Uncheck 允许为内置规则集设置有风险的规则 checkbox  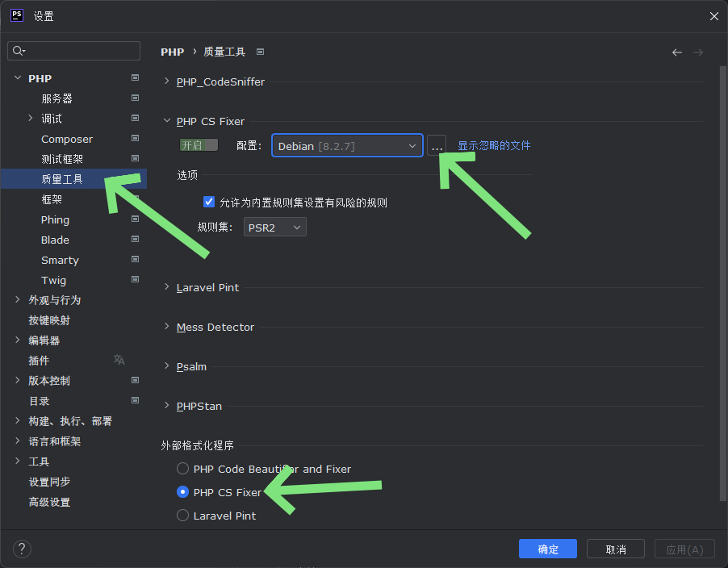point(209,202)
